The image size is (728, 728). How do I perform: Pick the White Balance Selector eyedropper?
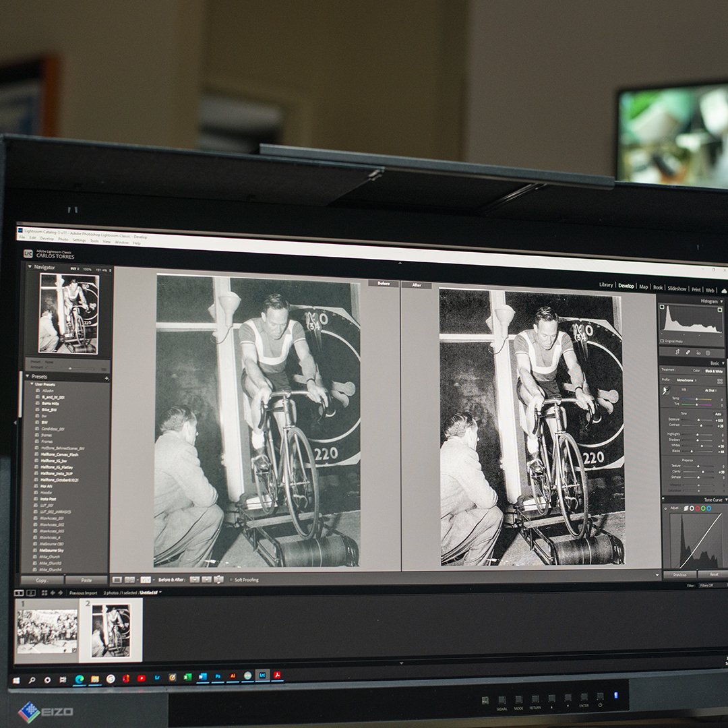coord(666,391)
